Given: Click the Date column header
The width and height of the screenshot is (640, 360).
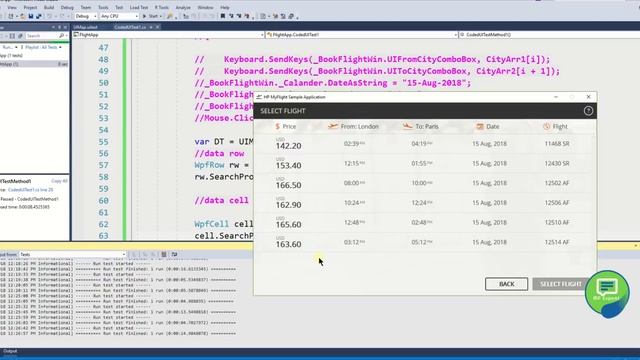Looking at the screenshot, I should click(x=488, y=127).
